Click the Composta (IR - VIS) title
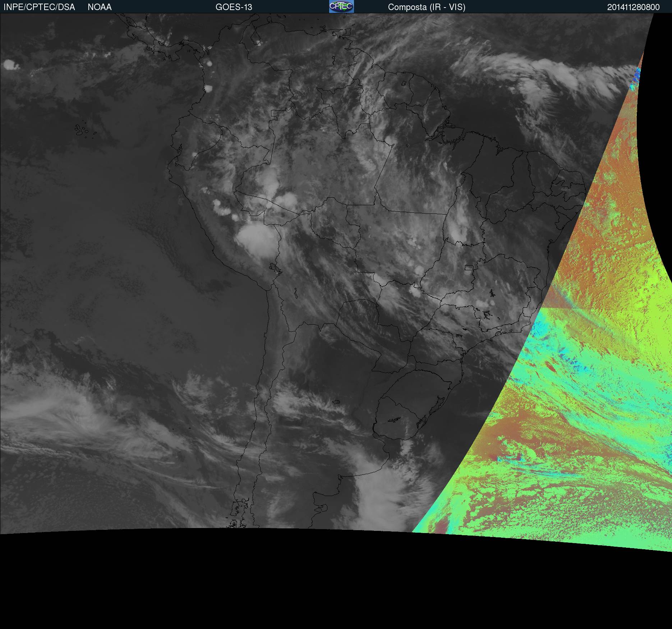Screen dimensions: 672x629 pyautogui.click(x=427, y=7)
